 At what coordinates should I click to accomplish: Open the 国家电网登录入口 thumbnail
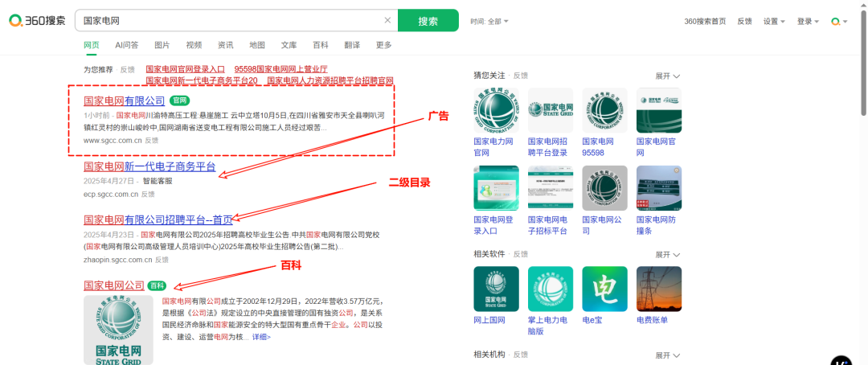[x=496, y=188]
